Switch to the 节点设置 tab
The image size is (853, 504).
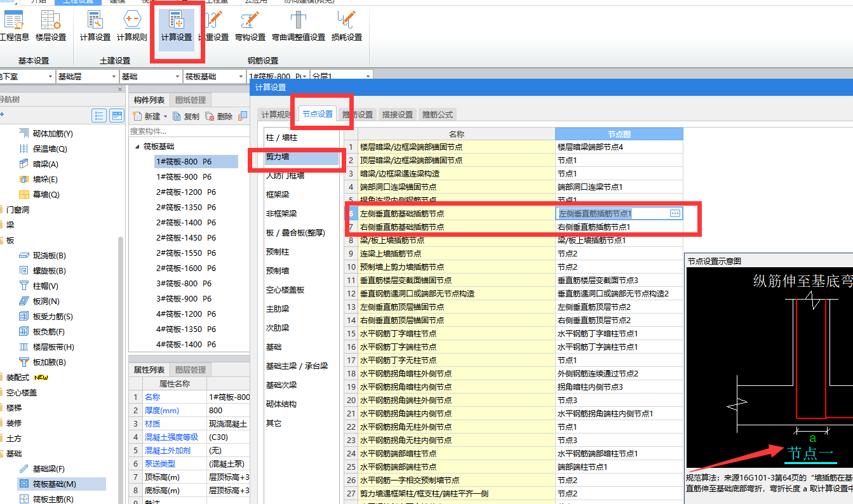pos(318,114)
